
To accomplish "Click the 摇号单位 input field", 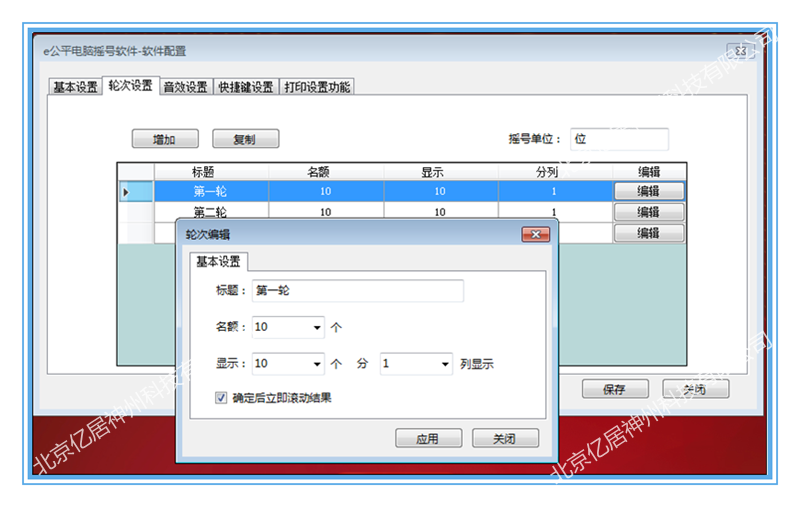I will [x=618, y=139].
